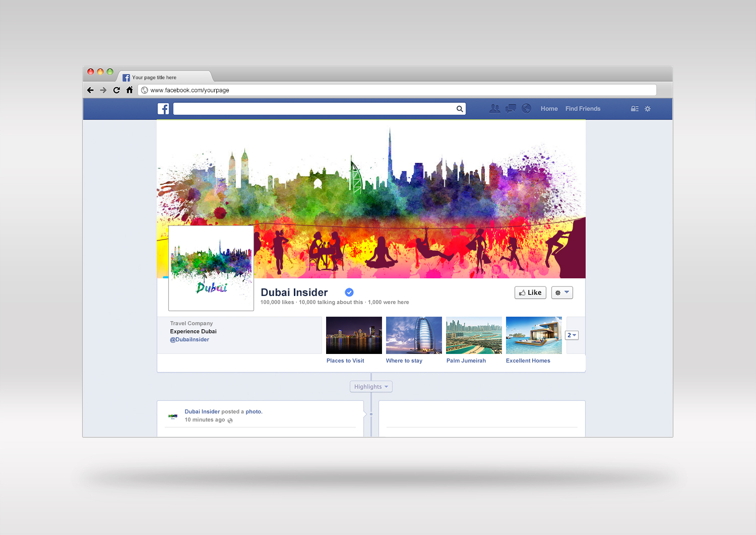This screenshot has width=756, height=535.
Task: Click the '1,000 were here' text
Action: pos(389,303)
